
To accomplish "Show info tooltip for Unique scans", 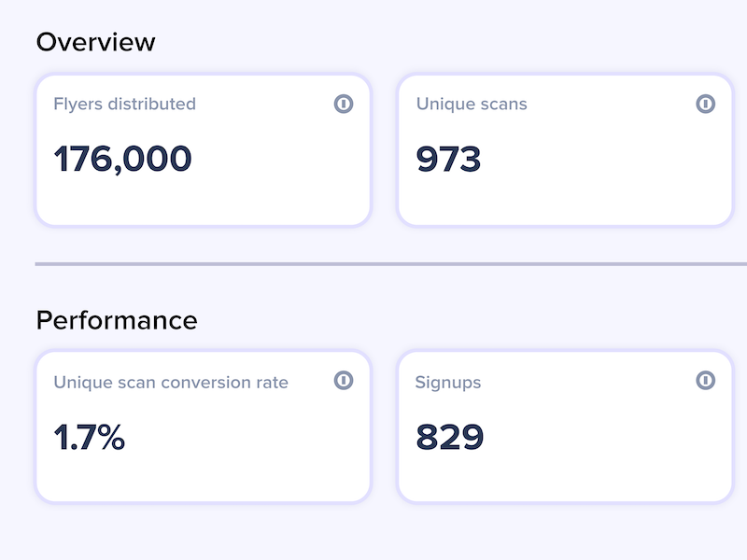I will 705,104.
